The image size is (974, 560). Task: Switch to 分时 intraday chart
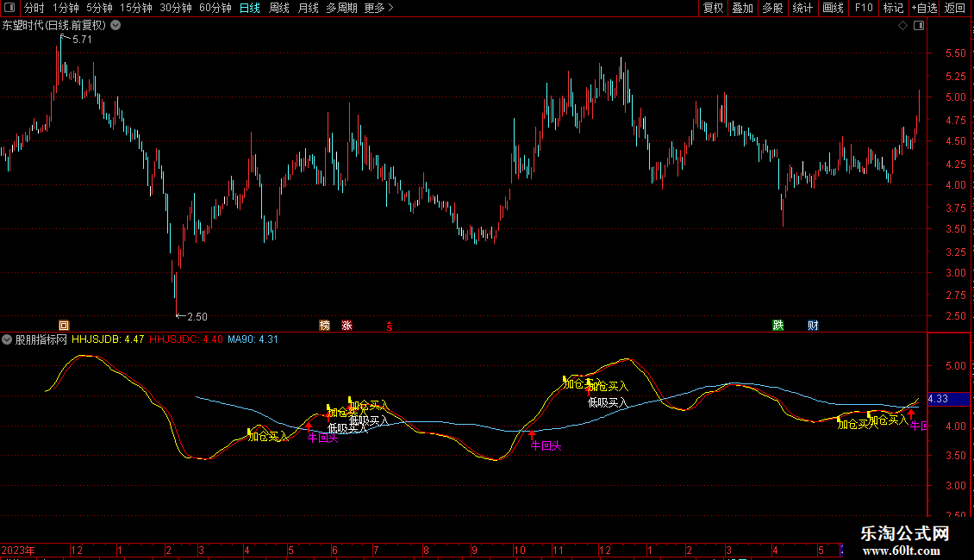[34, 8]
